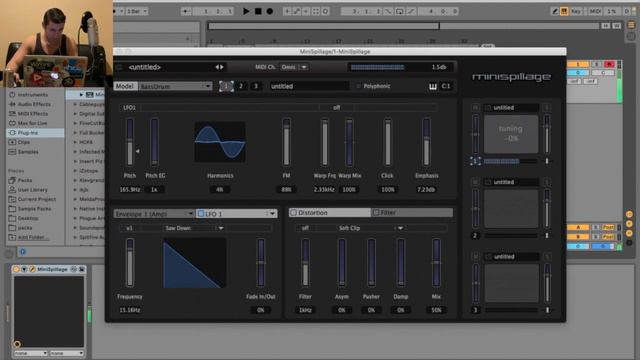
Task: Click the MiniSpillage device unfold triangle
Action: coord(24,269)
